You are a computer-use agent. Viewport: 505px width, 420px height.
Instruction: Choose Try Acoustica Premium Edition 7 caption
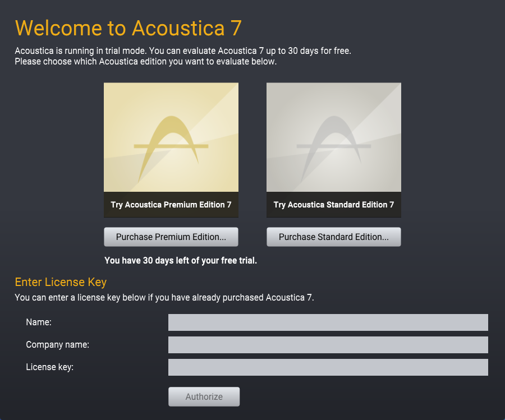[x=171, y=205]
